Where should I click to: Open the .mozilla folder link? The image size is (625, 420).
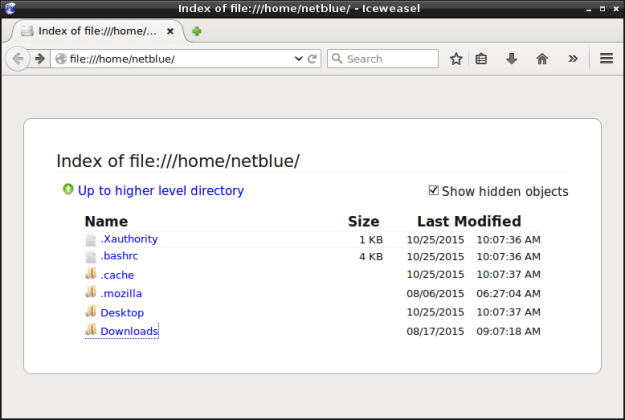[121, 293]
